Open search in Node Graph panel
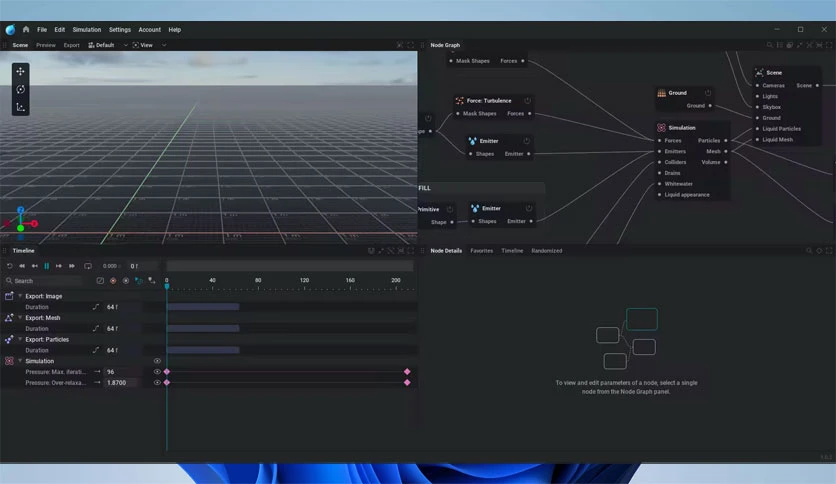The width and height of the screenshot is (836, 484). 769,45
